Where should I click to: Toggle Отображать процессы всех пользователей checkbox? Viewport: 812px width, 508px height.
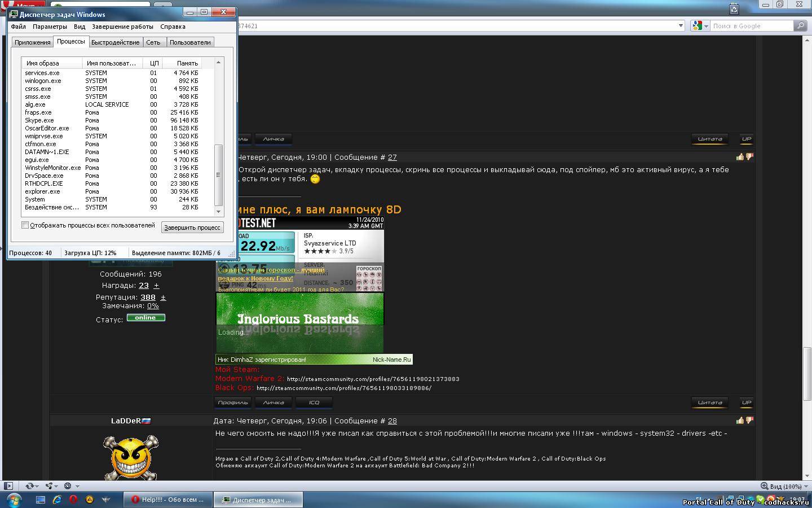click(25, 225)
